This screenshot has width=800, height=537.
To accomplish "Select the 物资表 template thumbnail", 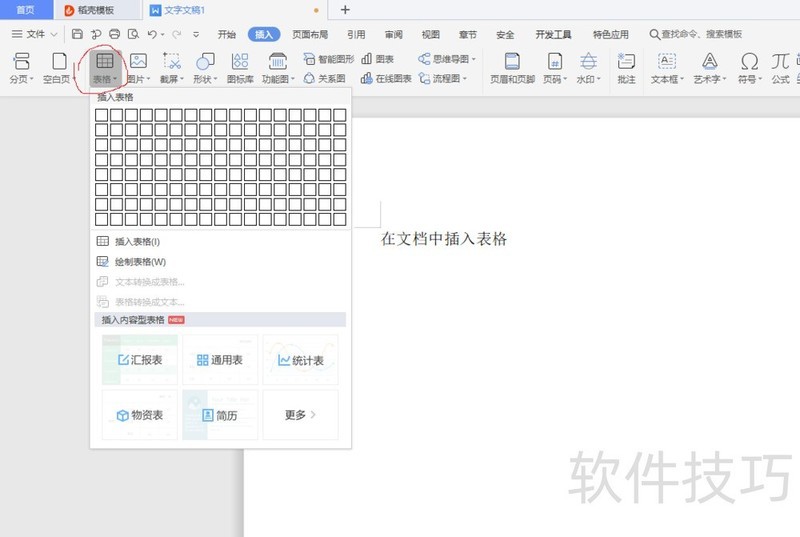I will point(140,415).
